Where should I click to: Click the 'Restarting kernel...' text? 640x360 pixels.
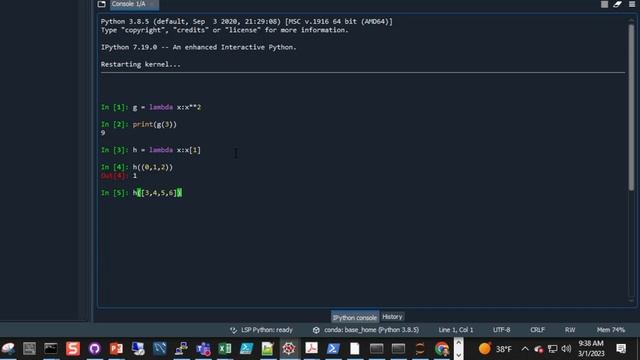click(x=140, y=64)
